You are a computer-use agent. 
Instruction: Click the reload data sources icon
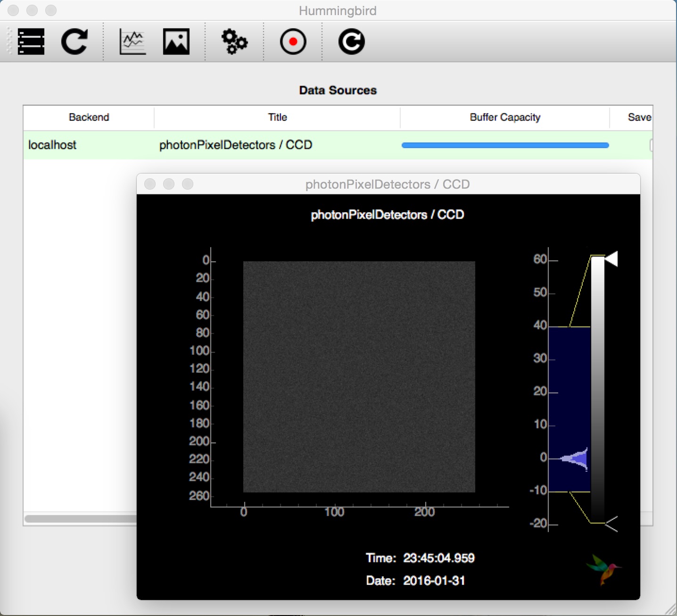point(74,42)
